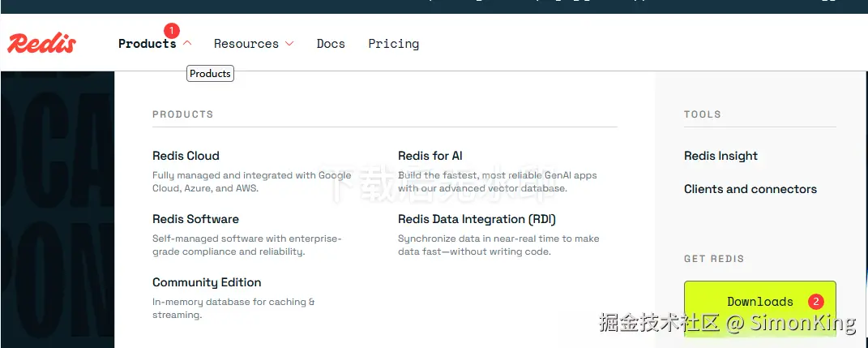Viewport: 868px width, 348px height.
Task: Collapse the Products menu chevron
Action: pyautogui.click(x=187, y=44)
